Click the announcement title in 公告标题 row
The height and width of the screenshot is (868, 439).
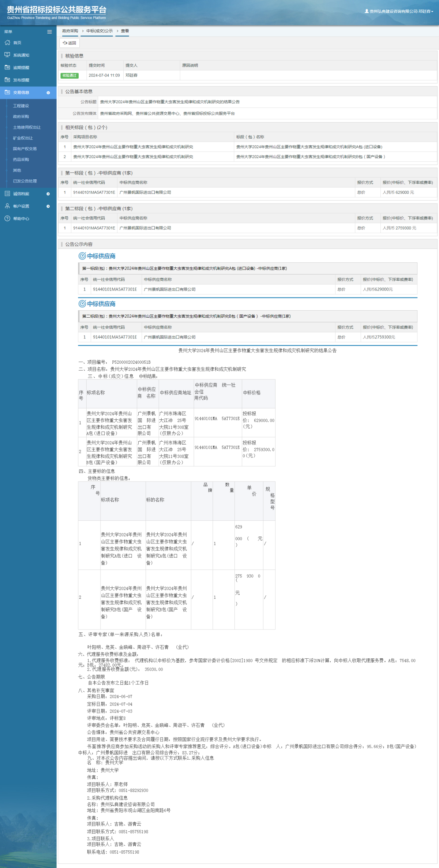click(x=170, y=102)
